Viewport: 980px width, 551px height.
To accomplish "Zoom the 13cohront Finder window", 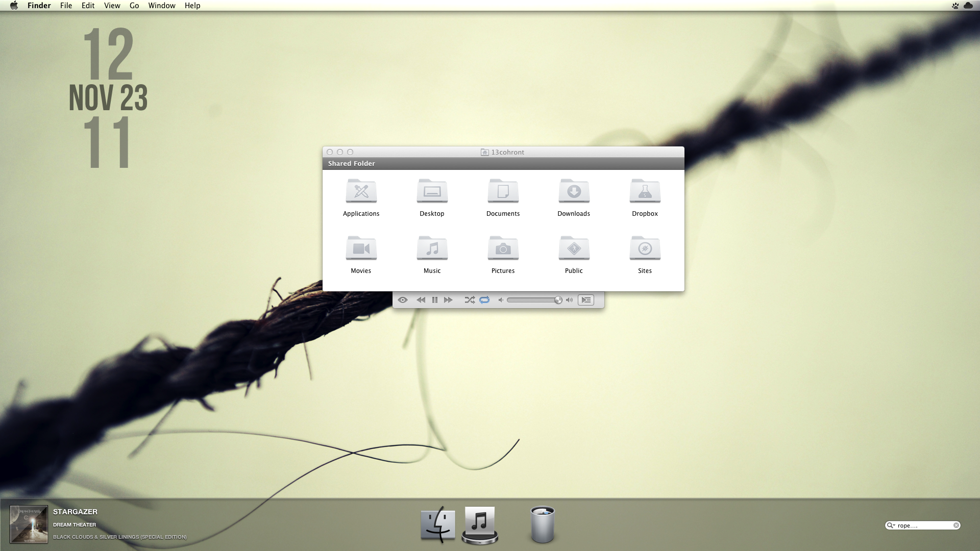I will click(350, 152).
